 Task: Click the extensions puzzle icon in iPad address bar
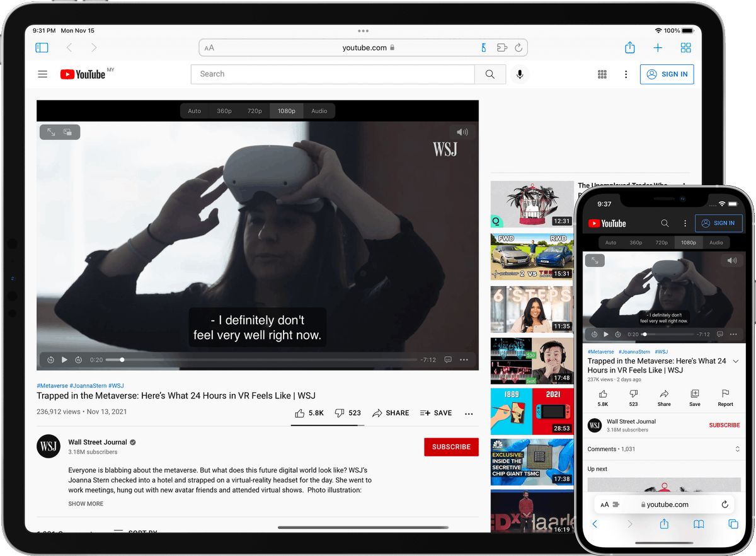(501, 47)
